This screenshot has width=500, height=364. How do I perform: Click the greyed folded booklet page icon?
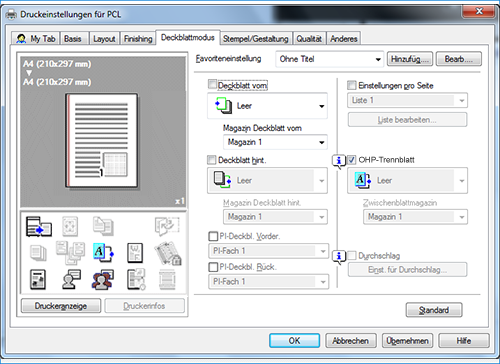coord(167,226)
